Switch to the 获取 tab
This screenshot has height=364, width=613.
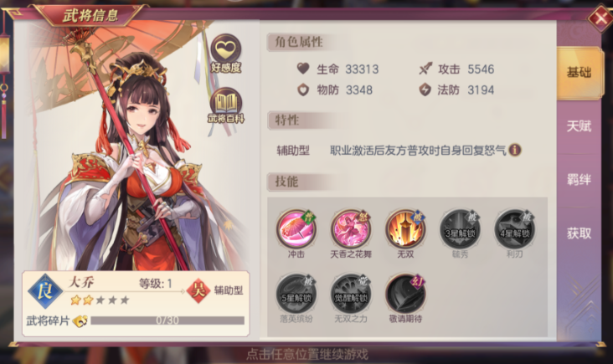[x=579, y=233]
